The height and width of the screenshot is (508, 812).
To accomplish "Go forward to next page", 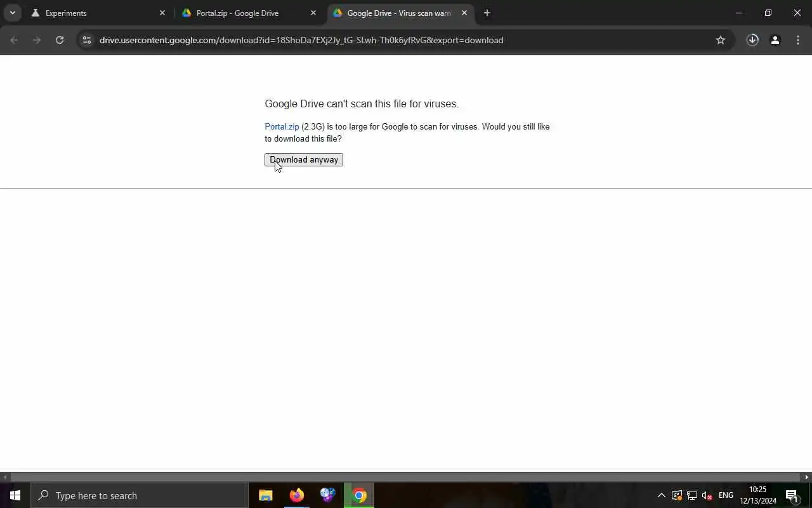I will click(37, 40).
